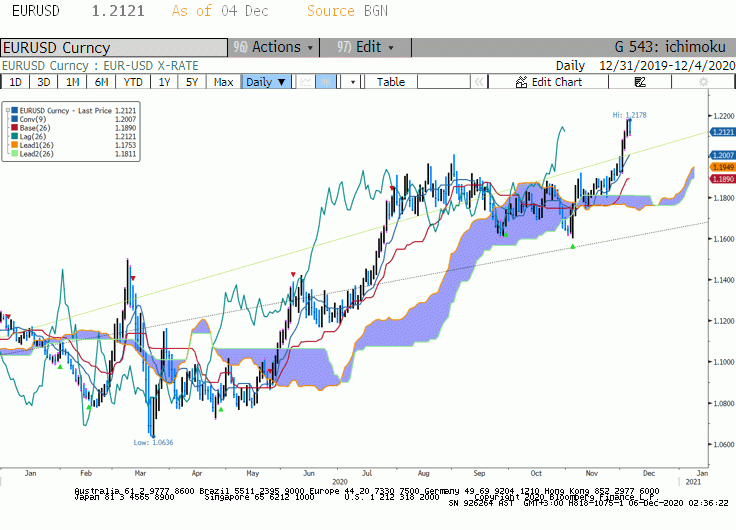
Task: Click the green up triangle signal near Nov
Action: (x=573, y=246)
